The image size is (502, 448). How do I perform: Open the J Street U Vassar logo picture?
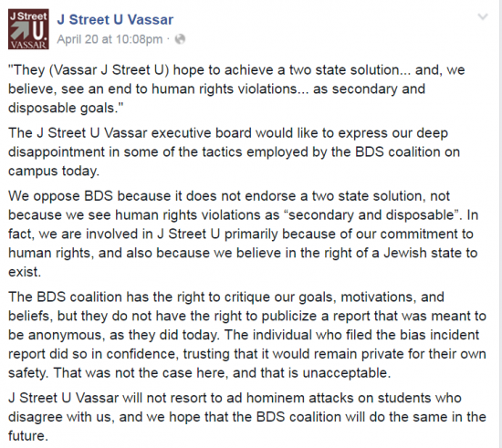pyautogui.click(x=28, y=29)
